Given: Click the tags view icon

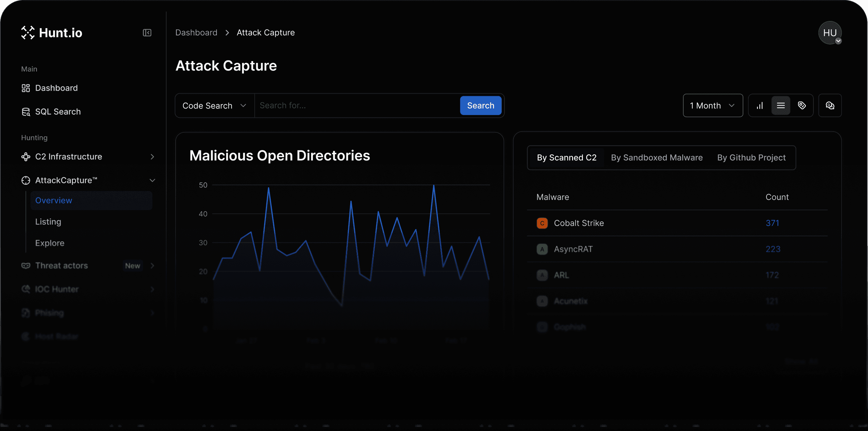Looking at the screenshot, I should (x=802, y=106).
